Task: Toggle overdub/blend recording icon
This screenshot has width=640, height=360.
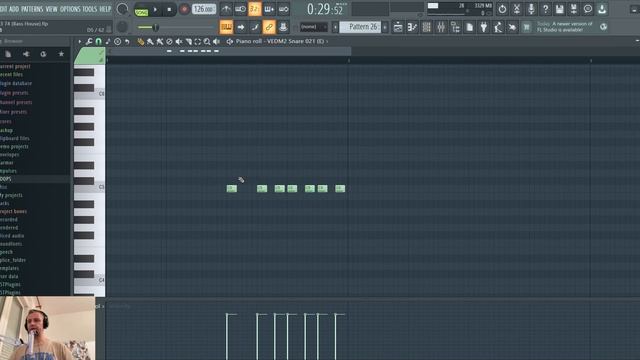Action: tap(269, 9)
